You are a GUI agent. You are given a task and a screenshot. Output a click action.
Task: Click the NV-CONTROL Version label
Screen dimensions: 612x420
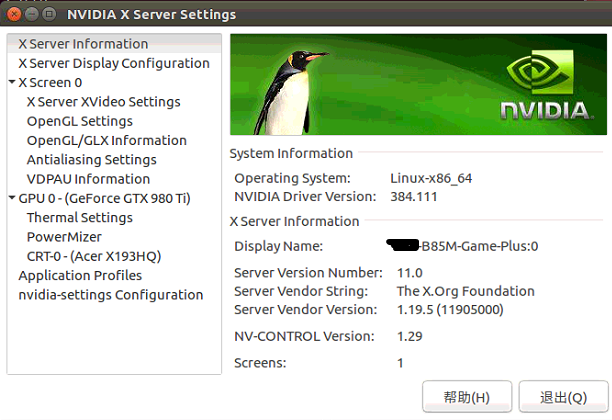click(x=304, y=336)
